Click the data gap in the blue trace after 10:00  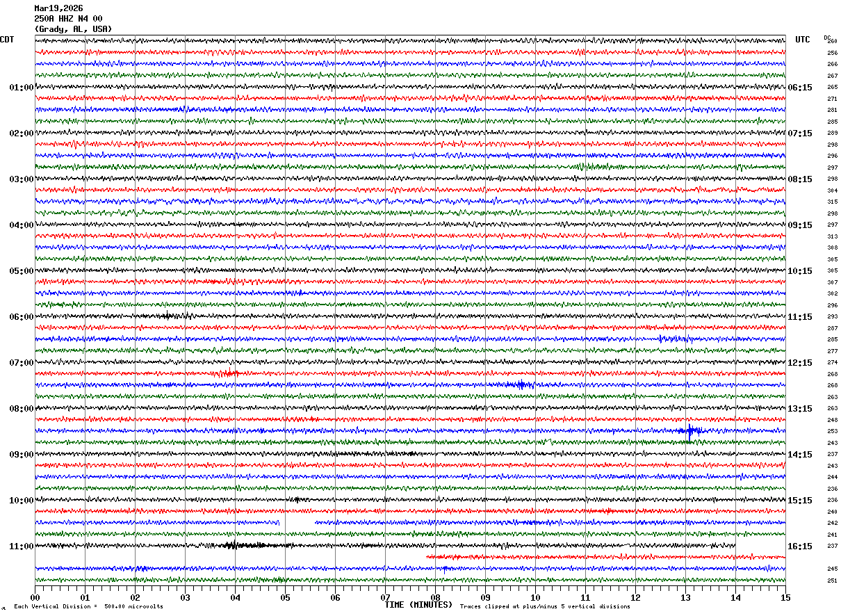coord(297,522)
